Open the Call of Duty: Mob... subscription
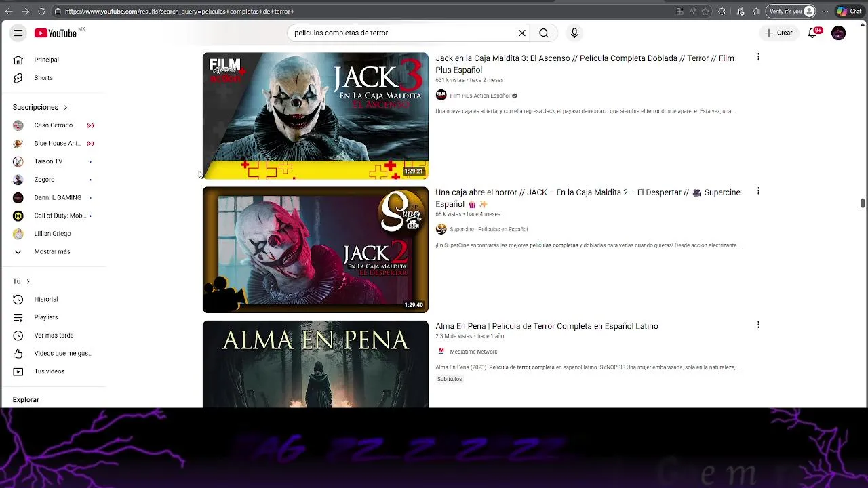Viewport: 868px width, 488px height. click(53, 216)
